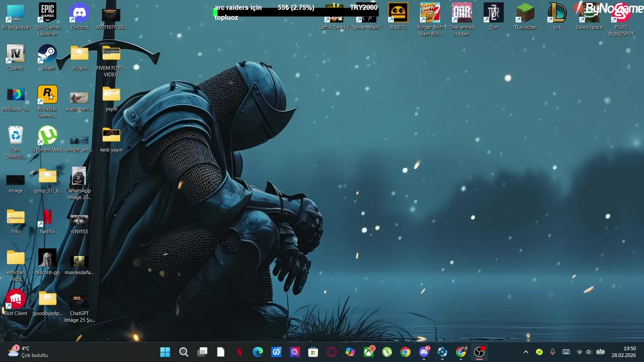Screen dimensions: 644x362
Task: Switch to OBS Studio in taskbar
Action: pyautogui.click(x=479, y=352)
